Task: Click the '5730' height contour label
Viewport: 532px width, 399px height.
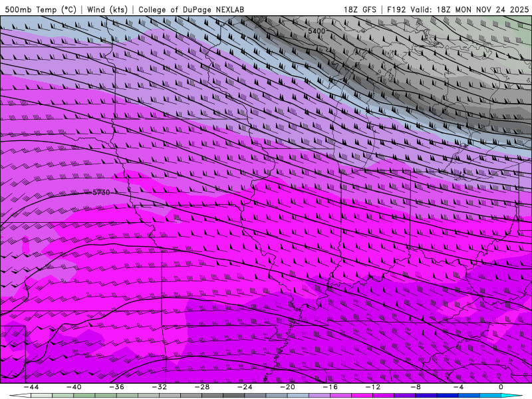Action: pos(101,192)
